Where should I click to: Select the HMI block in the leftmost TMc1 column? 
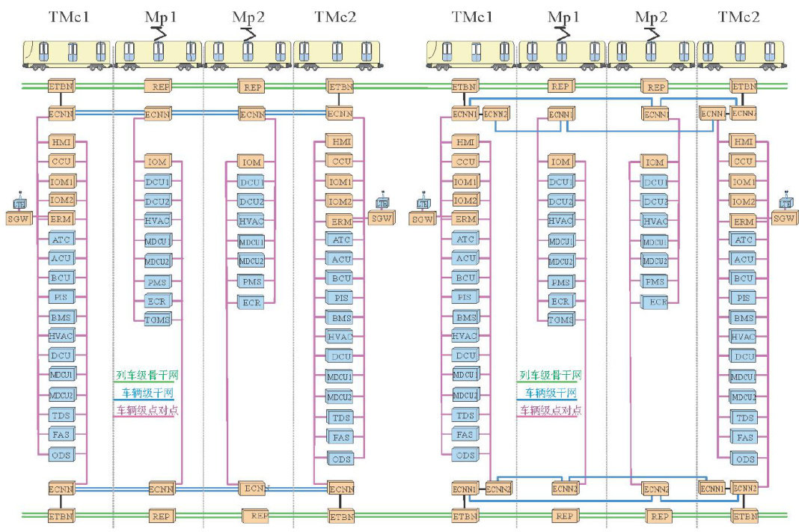[x=61, y=142]
